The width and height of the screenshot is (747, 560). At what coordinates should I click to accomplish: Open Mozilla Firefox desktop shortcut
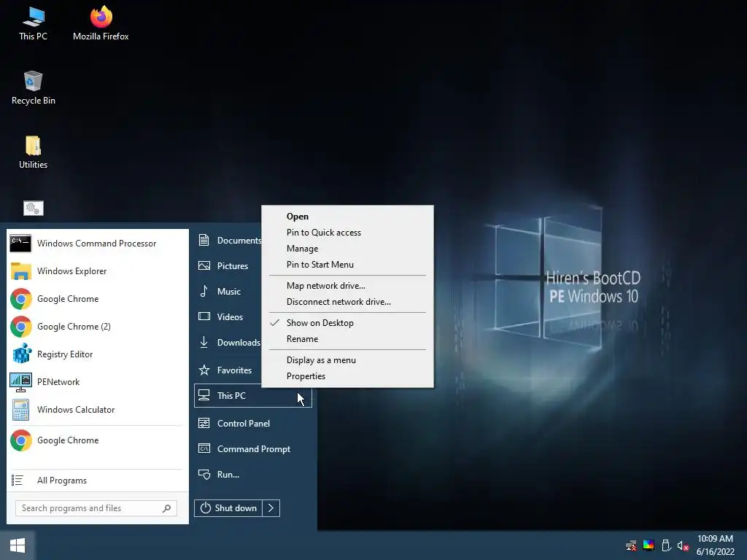point(101,23)
